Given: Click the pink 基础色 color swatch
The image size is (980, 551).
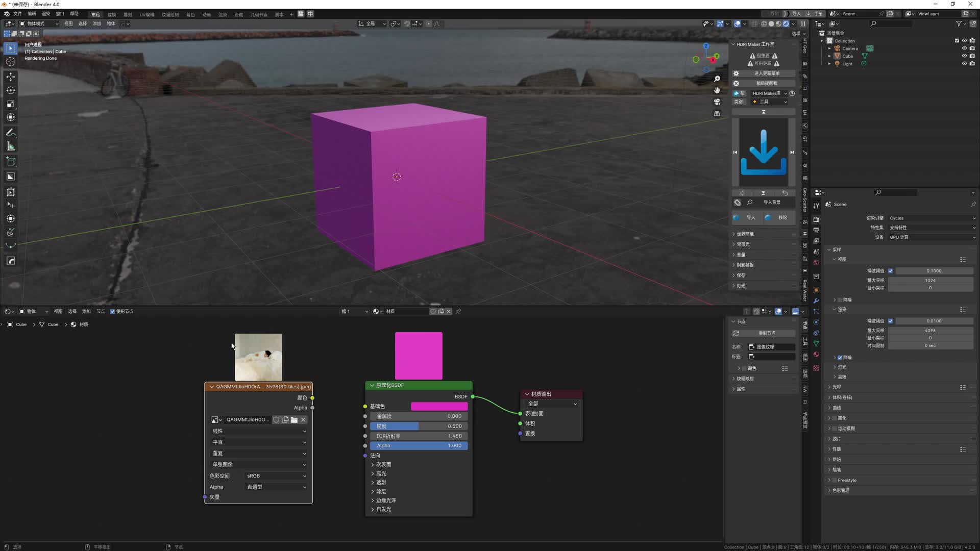Looking at the screenshot, I should (439, 406).
